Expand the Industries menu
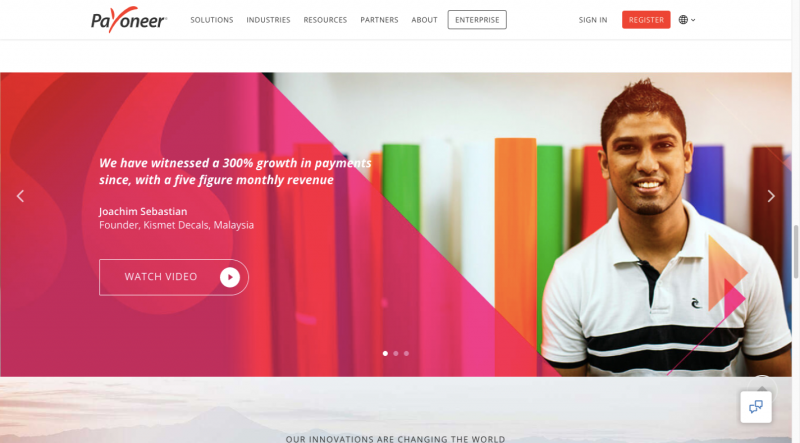The height and width of the screenshot is (443, 800). 268,20
